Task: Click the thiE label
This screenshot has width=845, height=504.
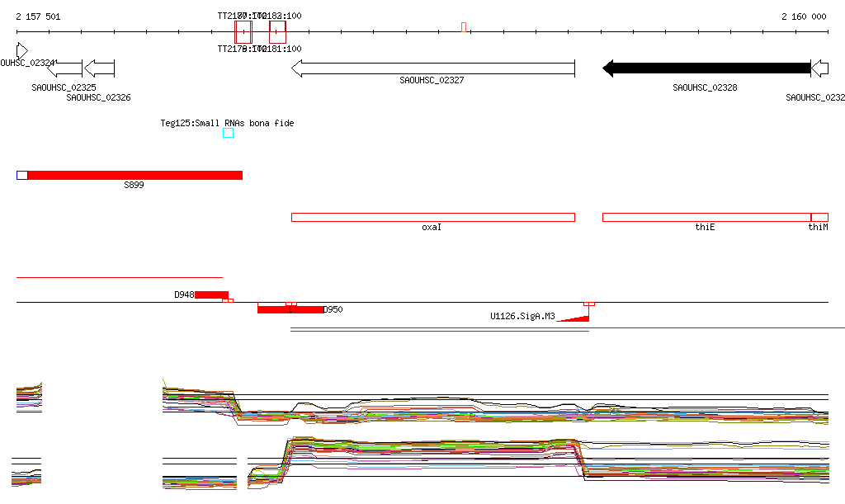Action: point(705,227)
